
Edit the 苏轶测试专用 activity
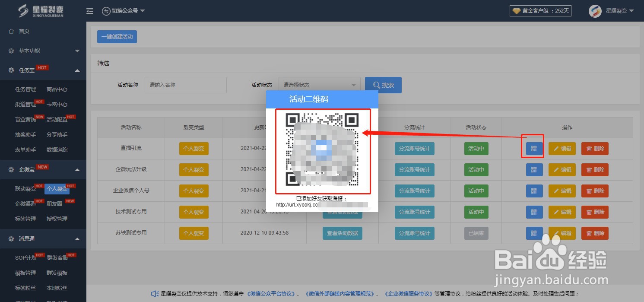tap(562, 233)
